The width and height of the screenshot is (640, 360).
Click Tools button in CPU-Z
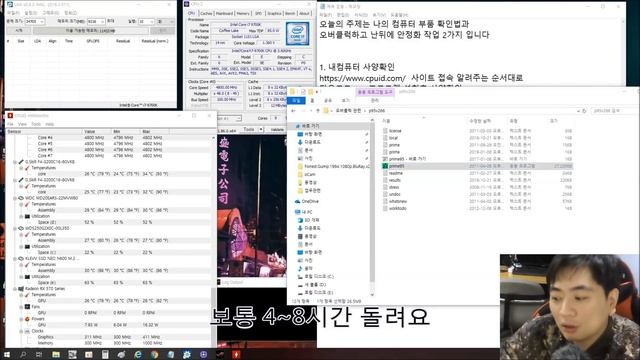[x=249, y=129]
